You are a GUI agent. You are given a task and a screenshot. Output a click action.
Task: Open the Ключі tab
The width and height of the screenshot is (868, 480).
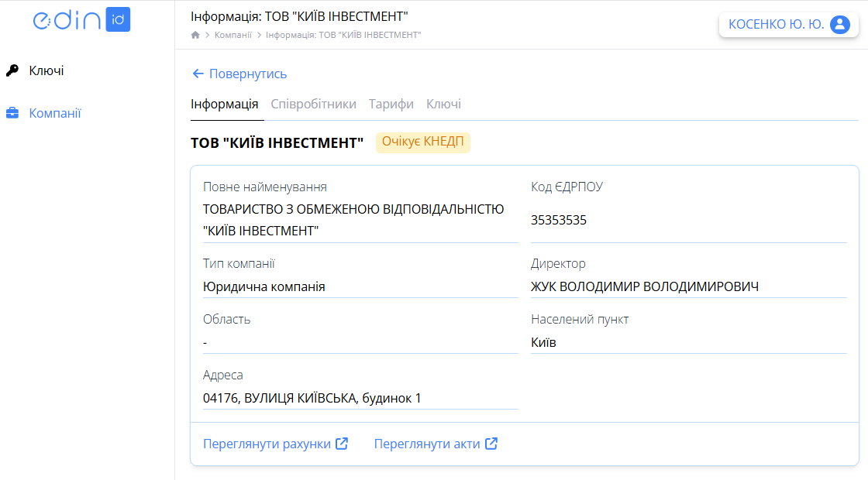tap(443, 104)
